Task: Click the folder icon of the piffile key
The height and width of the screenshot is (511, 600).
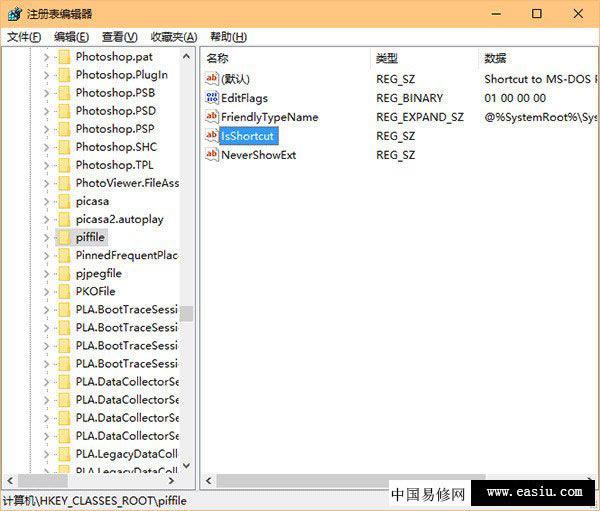Action: click(64, 237)
